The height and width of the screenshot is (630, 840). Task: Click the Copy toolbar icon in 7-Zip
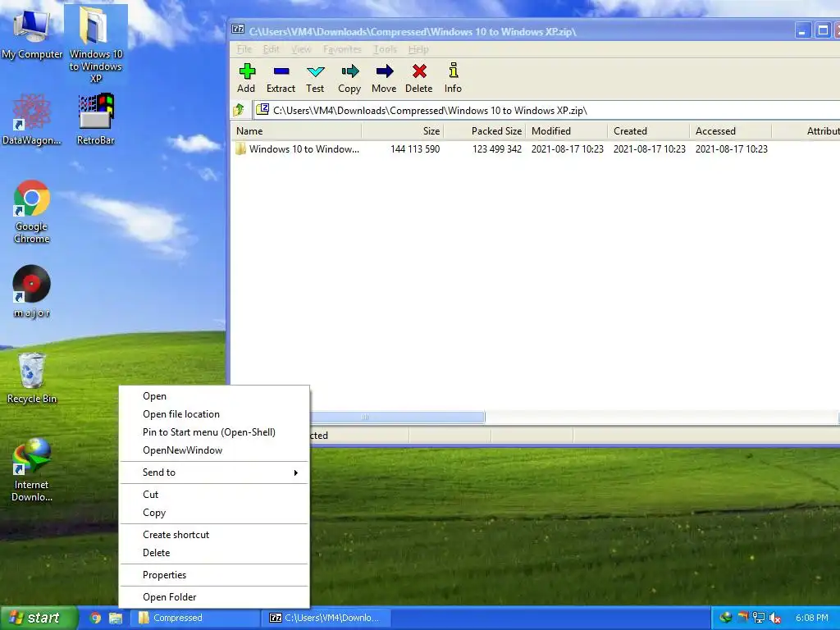349,78
